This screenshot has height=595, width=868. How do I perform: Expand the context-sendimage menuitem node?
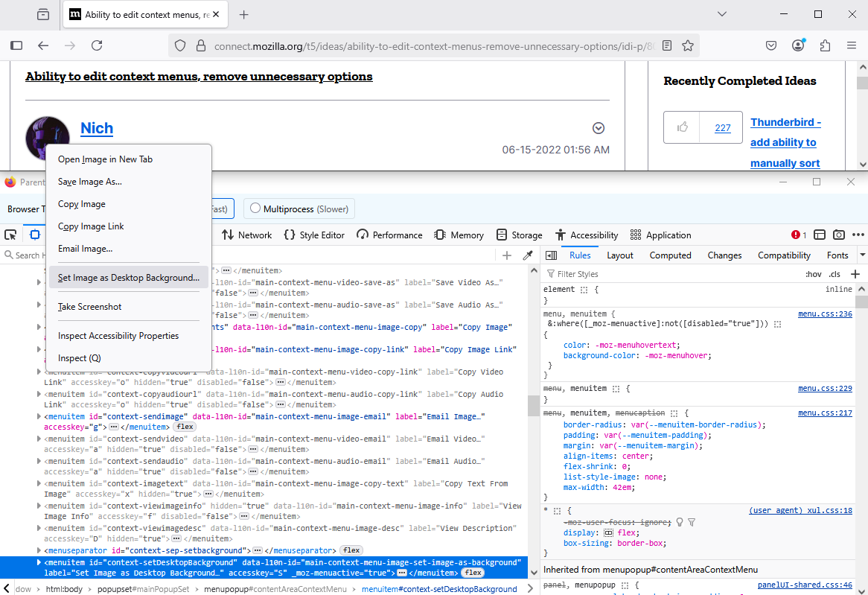[x=39, y=417]
